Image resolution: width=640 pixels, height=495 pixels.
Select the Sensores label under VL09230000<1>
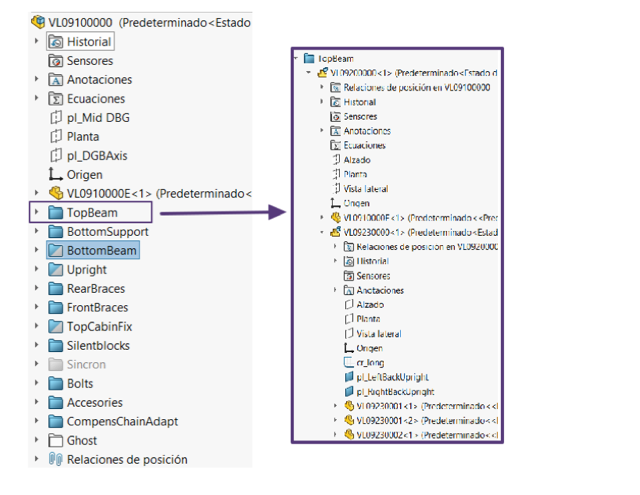pyautogui.click(x=373, y=276)
